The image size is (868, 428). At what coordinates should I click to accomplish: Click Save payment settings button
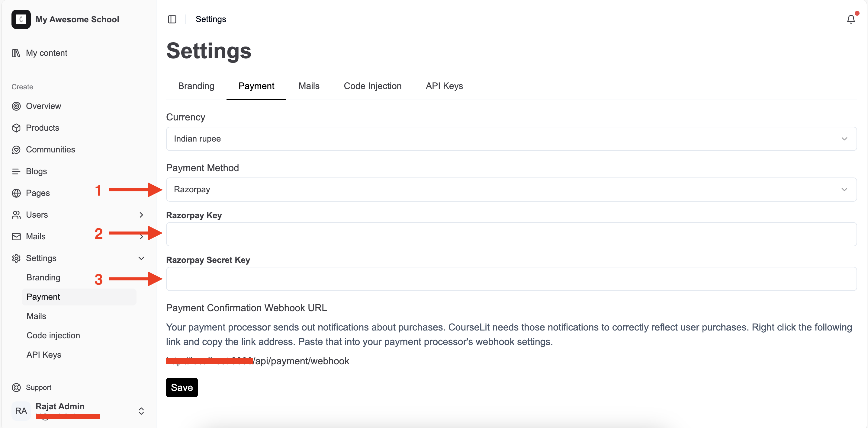coord(182,387)
